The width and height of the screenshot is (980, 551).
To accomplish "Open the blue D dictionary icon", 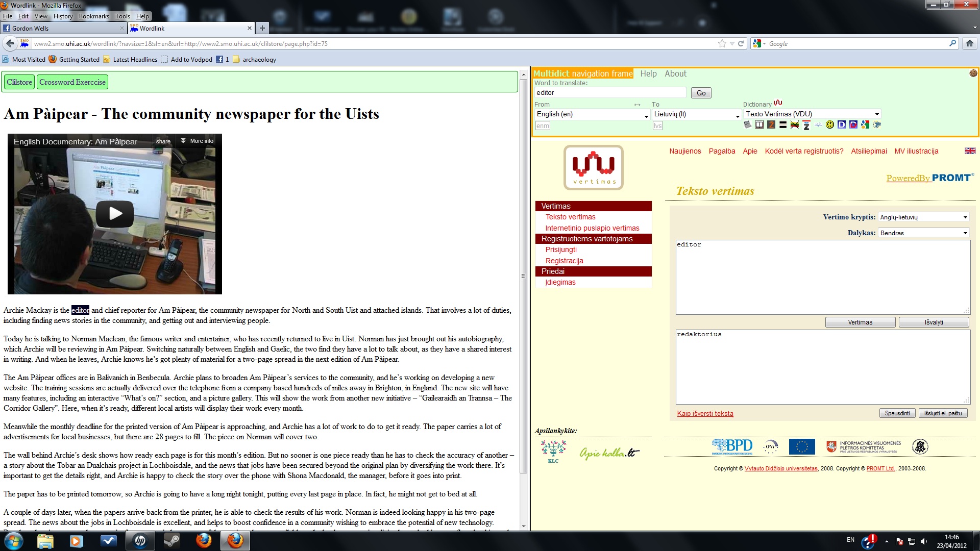I will [841, 124].
